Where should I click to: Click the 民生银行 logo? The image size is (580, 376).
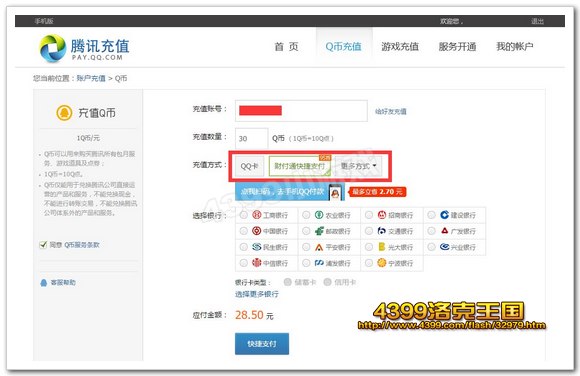pos(257,247)
